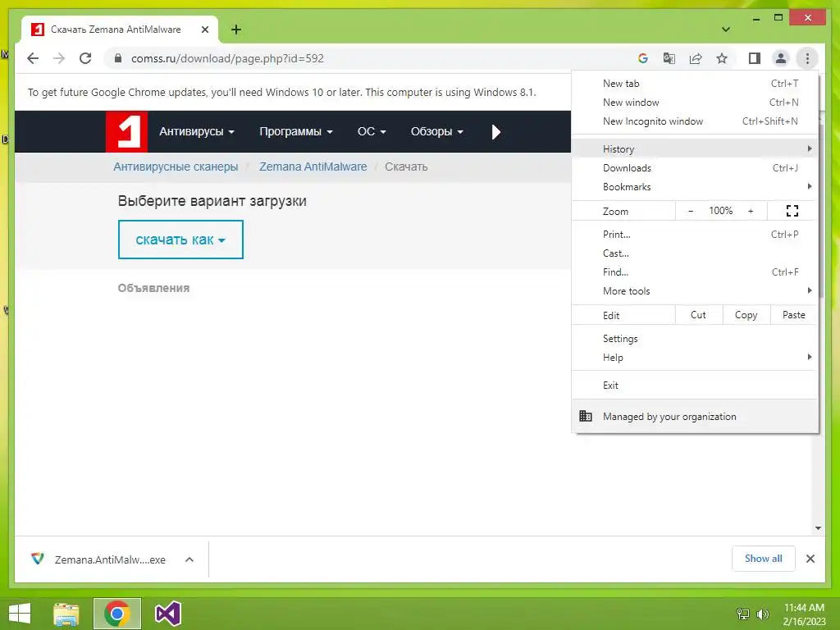Follow the Zemana AntiMalware breadcrumb link

(x=313, y=167)
